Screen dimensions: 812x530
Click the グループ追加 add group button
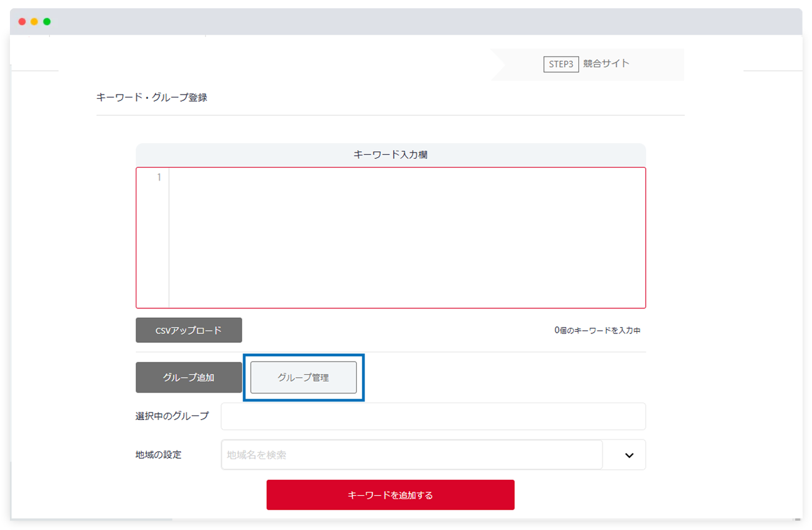tap(188, 377)
